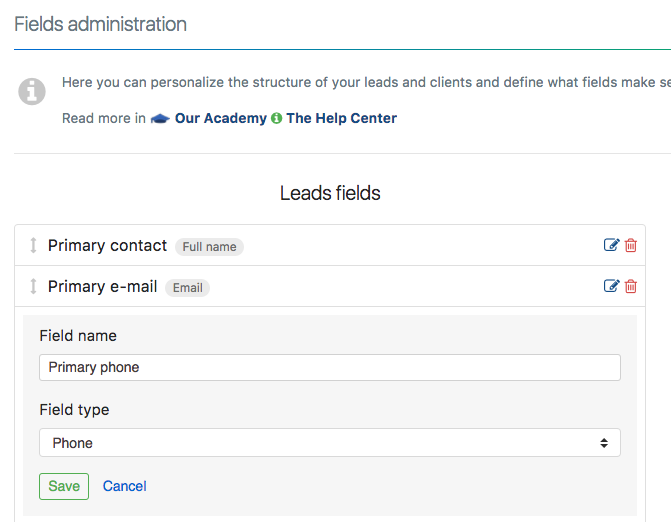
Task: Click trash icon for Primary e-mail
Action: (631, 287)
